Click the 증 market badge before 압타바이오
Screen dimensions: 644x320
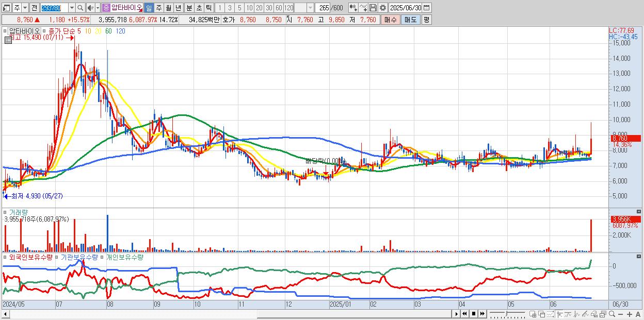click(106, 8)
